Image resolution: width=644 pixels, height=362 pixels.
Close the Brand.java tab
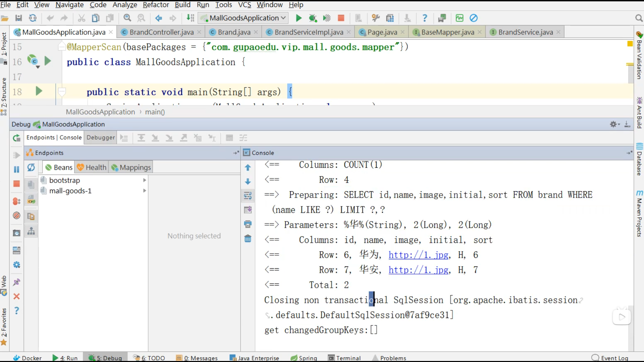tap(256, 32)
